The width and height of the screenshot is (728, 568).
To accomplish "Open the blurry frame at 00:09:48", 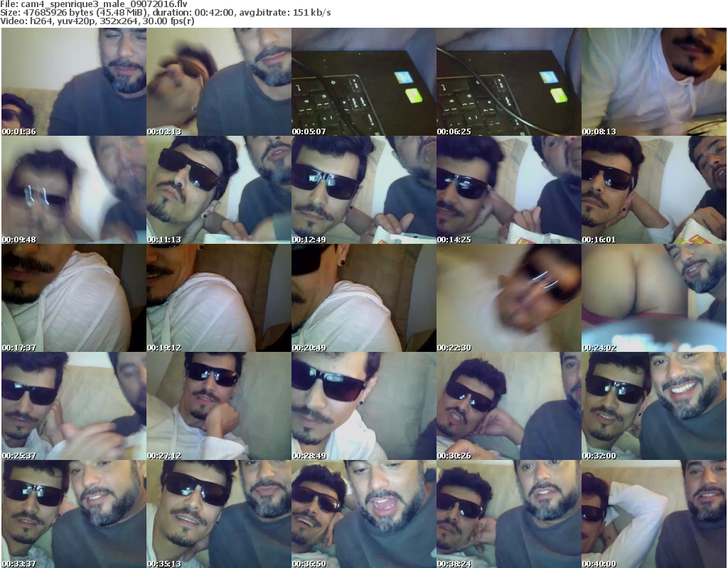I will [x=74, y=190].
